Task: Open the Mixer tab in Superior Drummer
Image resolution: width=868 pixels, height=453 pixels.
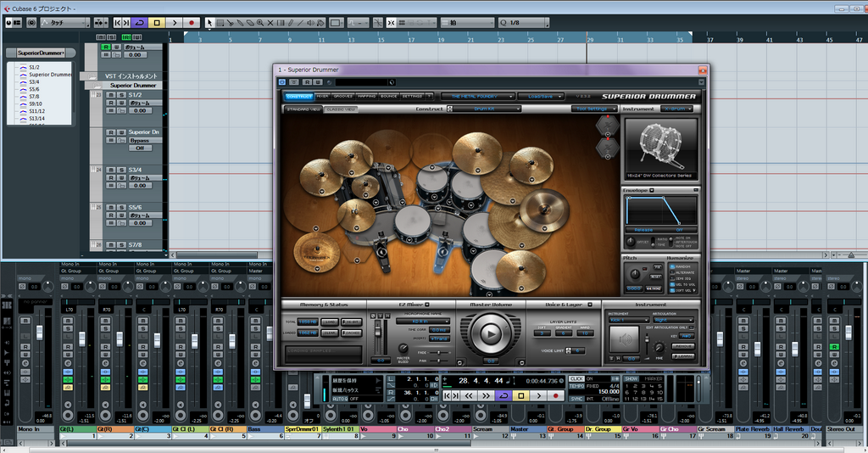Action: click(322, 97)
